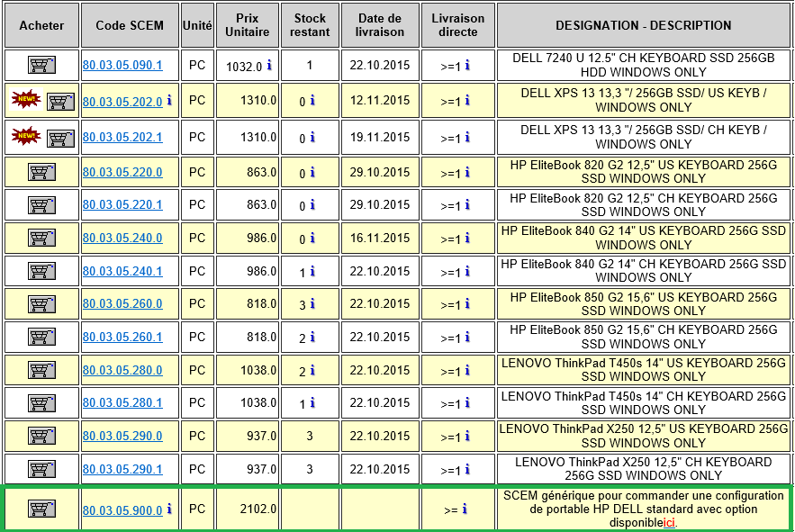
Task: Open product link 80.03.05.220.1
Action: (122, 205)
